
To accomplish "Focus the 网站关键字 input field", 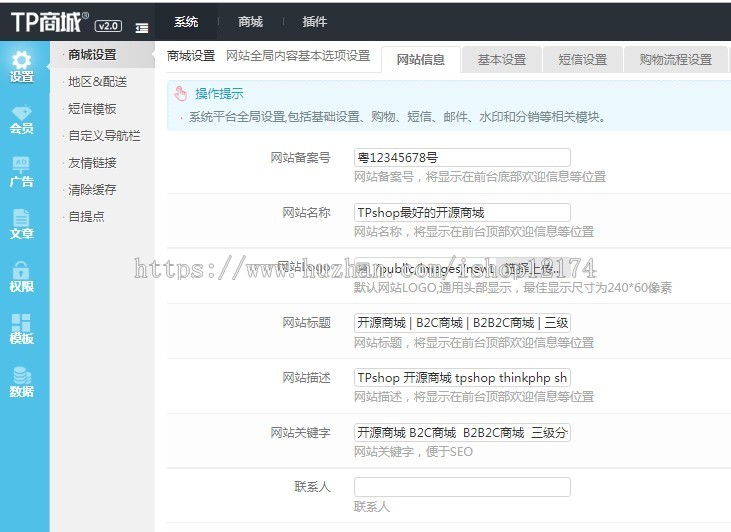I will [462, 433].
